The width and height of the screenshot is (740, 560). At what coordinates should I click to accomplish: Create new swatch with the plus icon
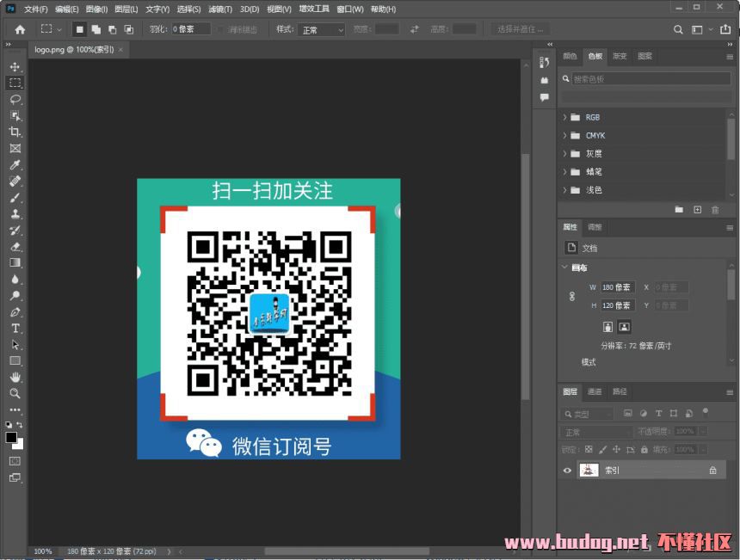click(x=698, y=210)
